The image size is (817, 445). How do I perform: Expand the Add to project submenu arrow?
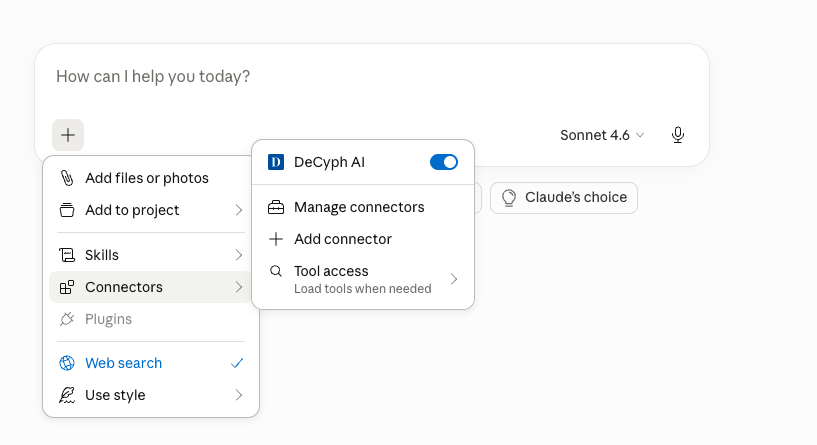click(x=239, y=210)
